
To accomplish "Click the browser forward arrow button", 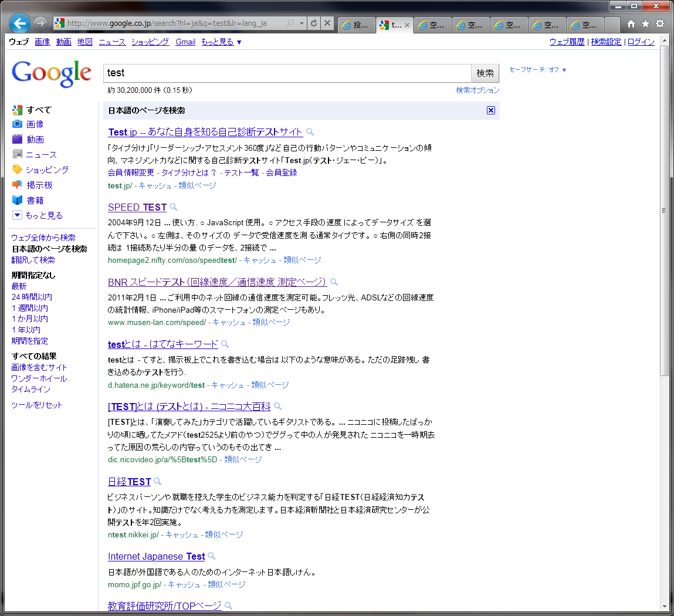I will (x=40, y=23).
